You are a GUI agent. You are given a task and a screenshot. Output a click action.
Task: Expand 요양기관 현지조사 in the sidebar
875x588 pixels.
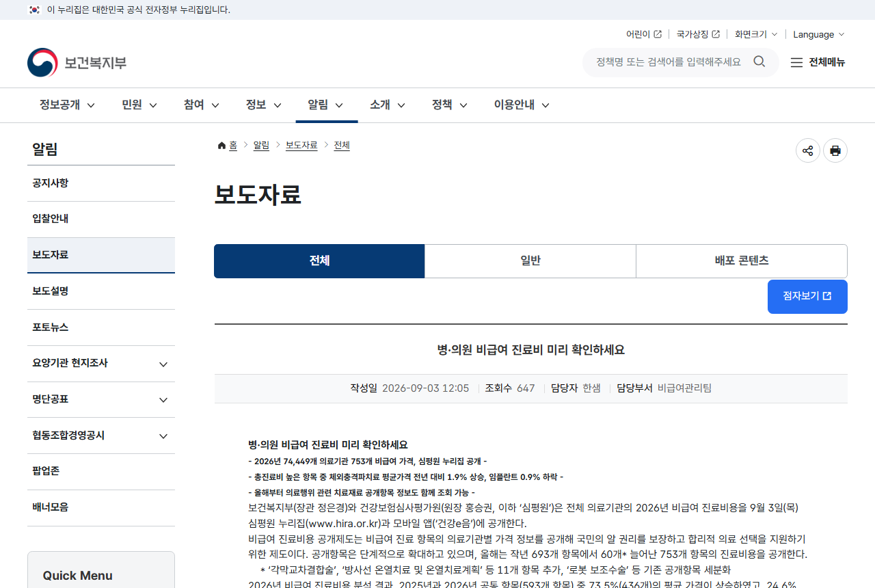pyautogui.click(x=101, y=364)
